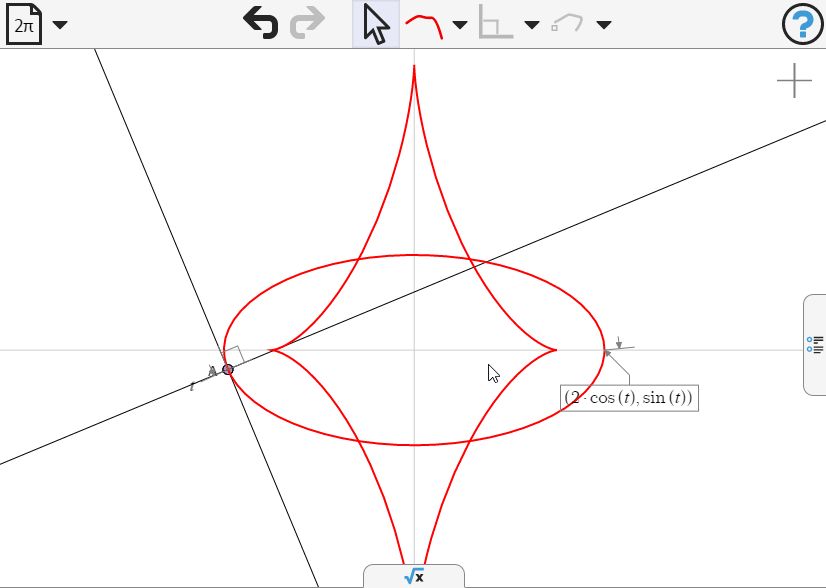This screenshot has width=826, height=588.
Task: Click the greyed-out redo arrow
Action: pyautogui.click(x=308, y=24)
